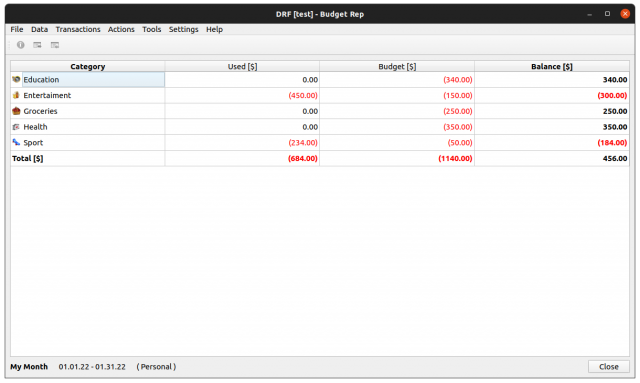
Task: Open the Tools menu
Action: tap(151, 29)
